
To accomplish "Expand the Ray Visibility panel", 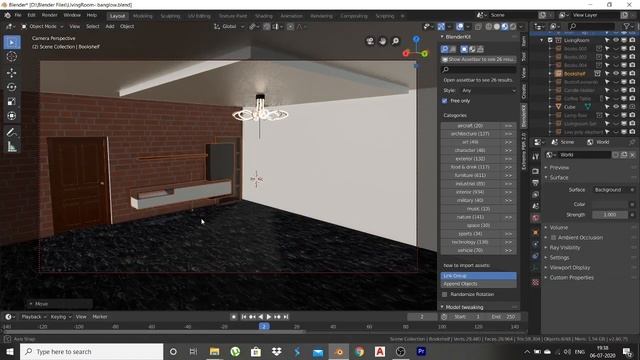I will point(564,248).
